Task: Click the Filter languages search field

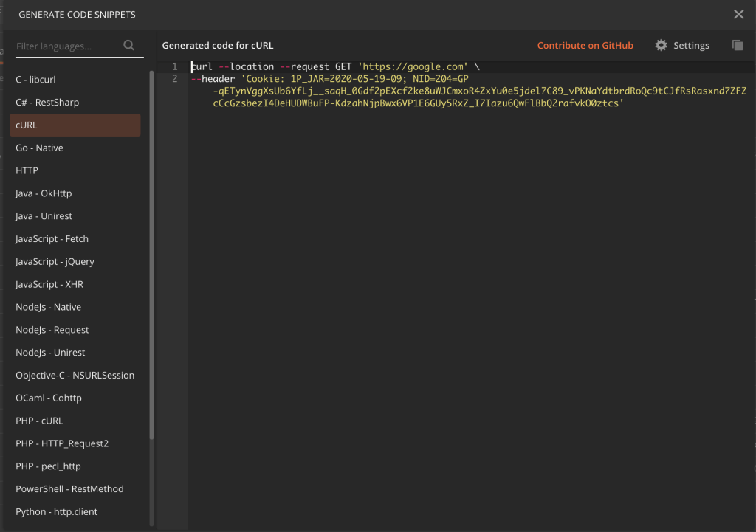Action: coord(65,46)
